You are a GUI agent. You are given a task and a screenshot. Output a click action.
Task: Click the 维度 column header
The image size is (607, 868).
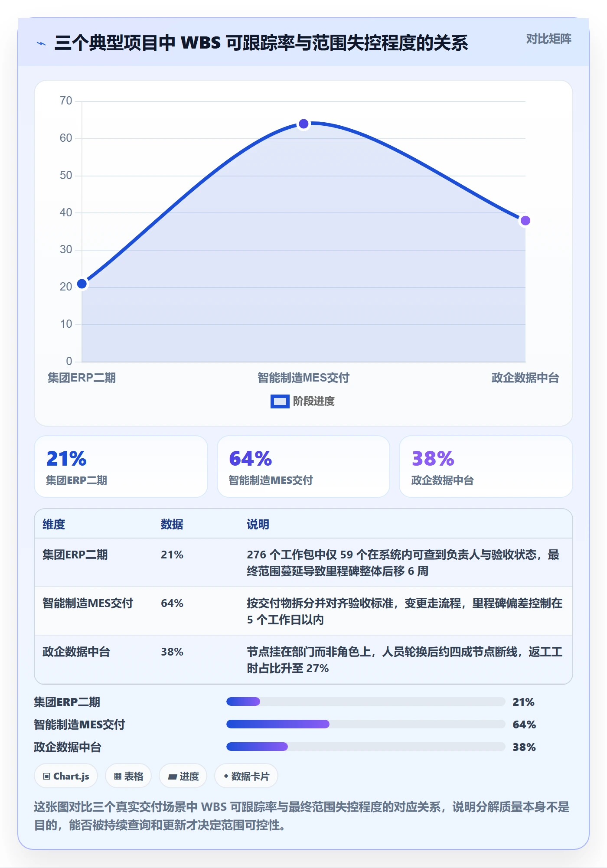54,524
